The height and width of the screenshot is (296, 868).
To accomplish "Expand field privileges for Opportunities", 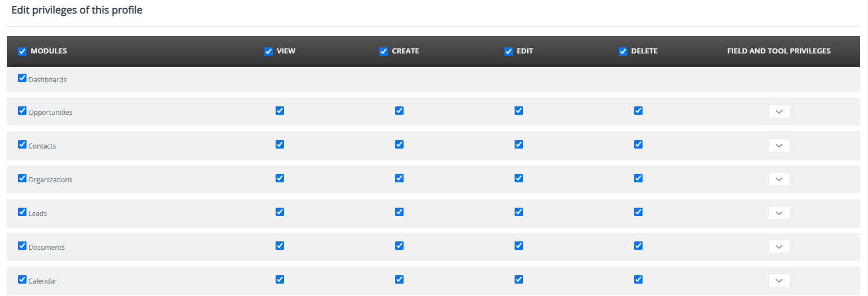I will 779,112.
